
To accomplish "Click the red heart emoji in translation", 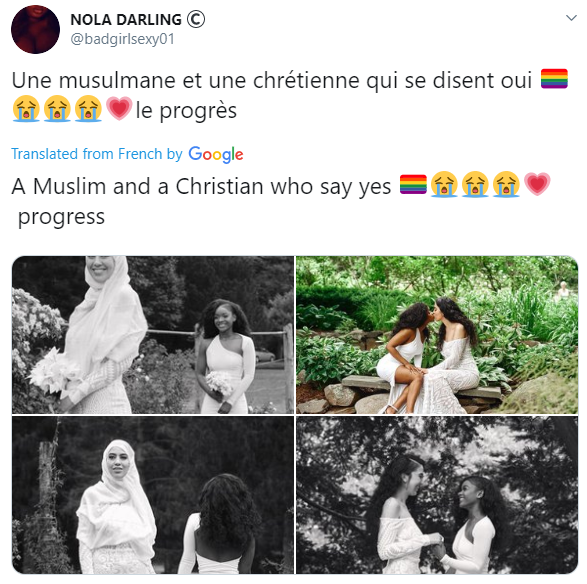I will pos(537,184).
